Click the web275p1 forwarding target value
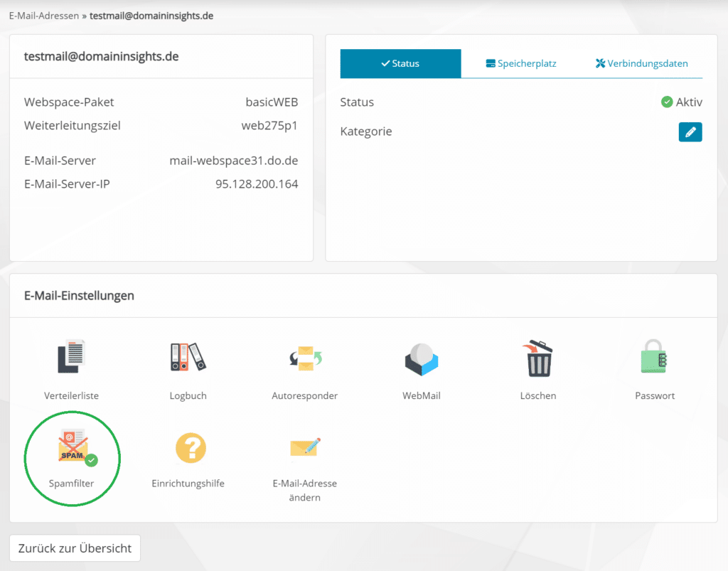728x571 pixels. tap(269, 125)
